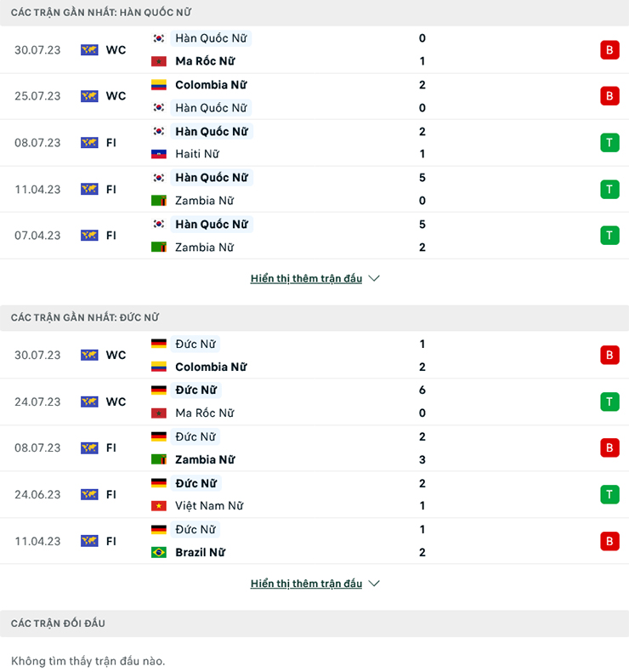
Task: Click the Việt Nam Nữ team name
Action: (x=209, y=506)
